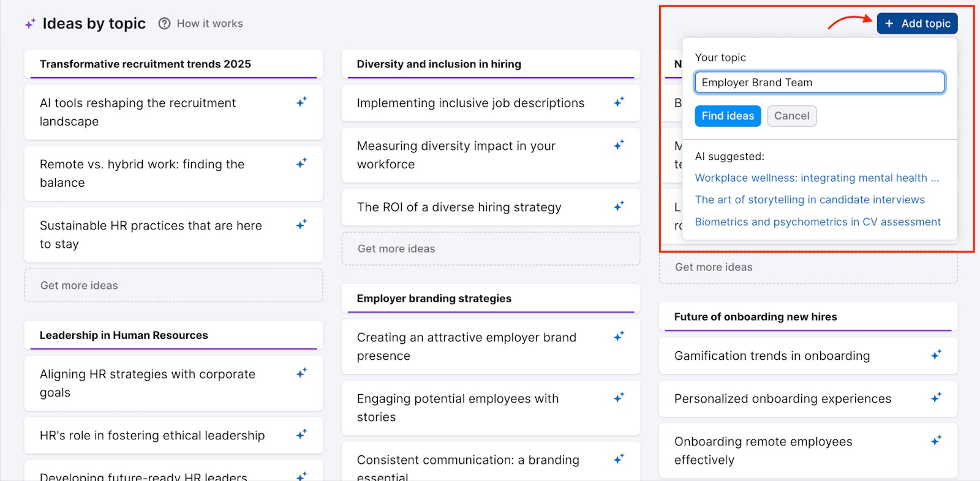Click sparkle icon for Gamification trends in onboarding
980x481 pixels.
point(936,355)
